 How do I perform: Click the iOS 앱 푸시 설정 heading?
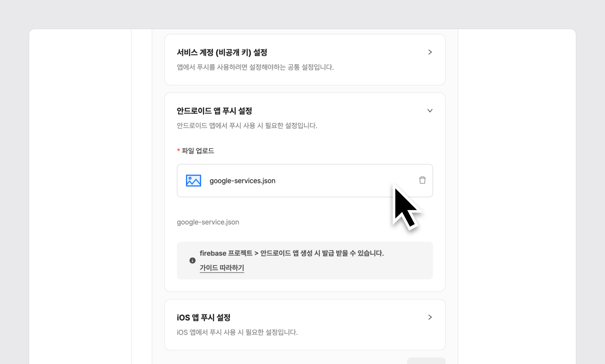[203, 317]
